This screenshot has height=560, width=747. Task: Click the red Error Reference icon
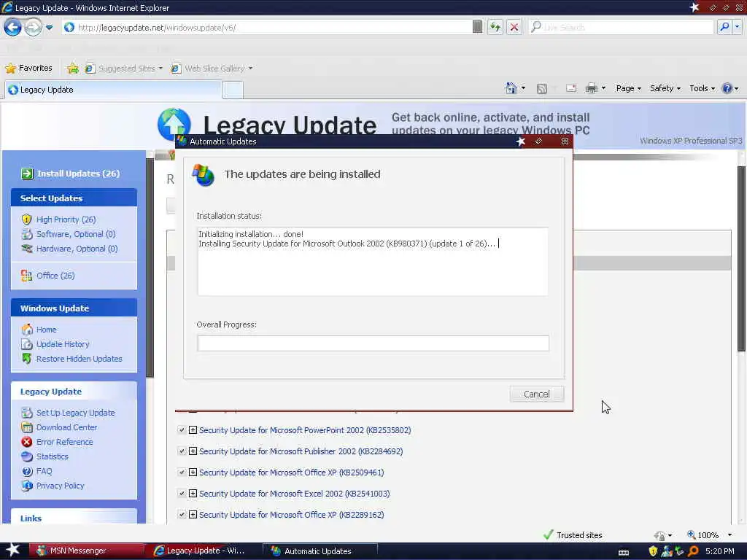[x=27, y=442]
